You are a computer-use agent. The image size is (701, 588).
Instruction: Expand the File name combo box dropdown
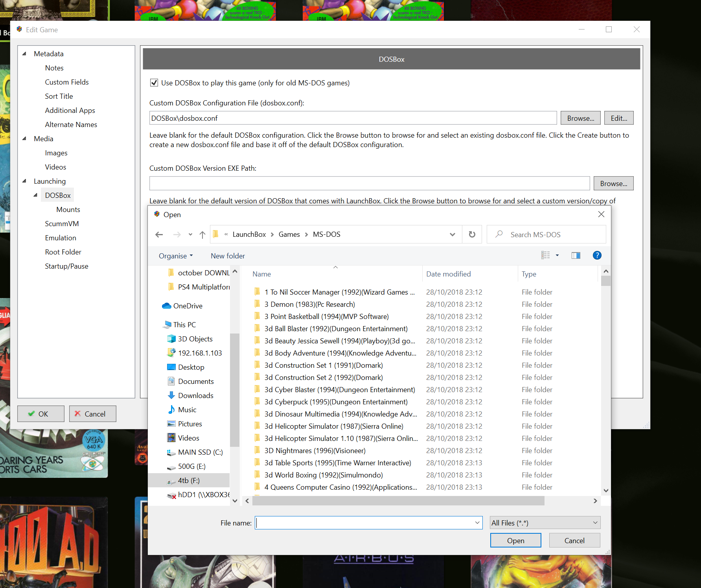(x=477, y=523)
